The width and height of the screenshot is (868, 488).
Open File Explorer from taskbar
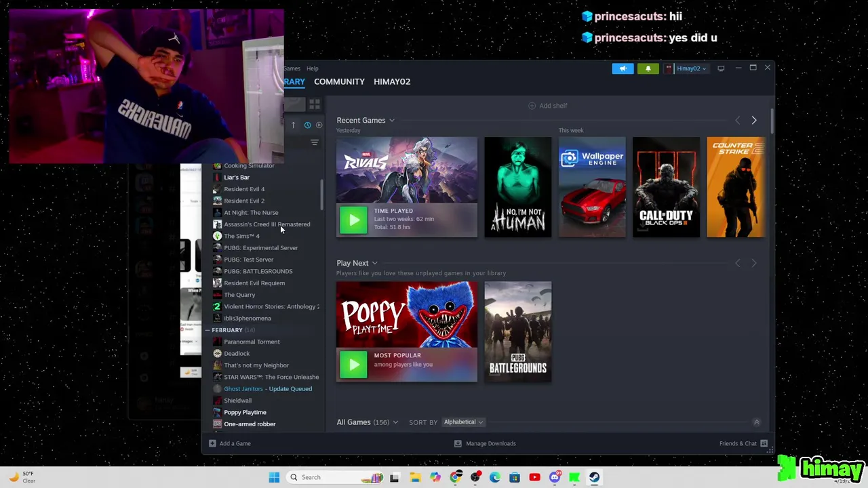point(415,477)
